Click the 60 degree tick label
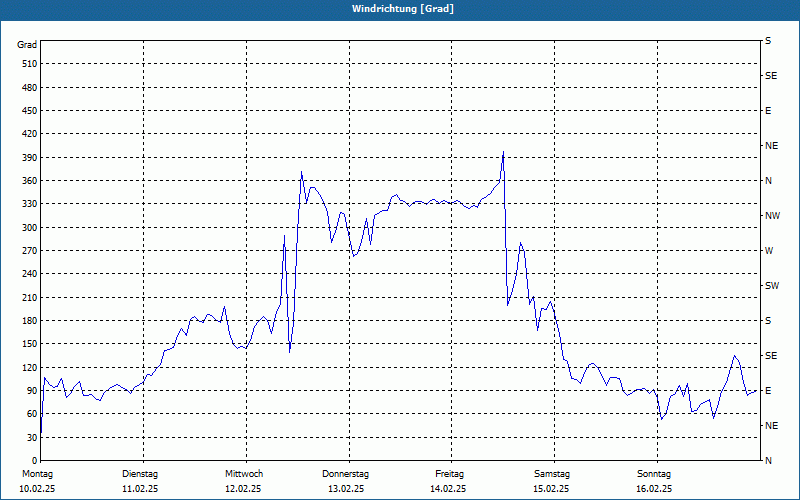The width and height of the screenshot is (800, 500). [32, 414]
